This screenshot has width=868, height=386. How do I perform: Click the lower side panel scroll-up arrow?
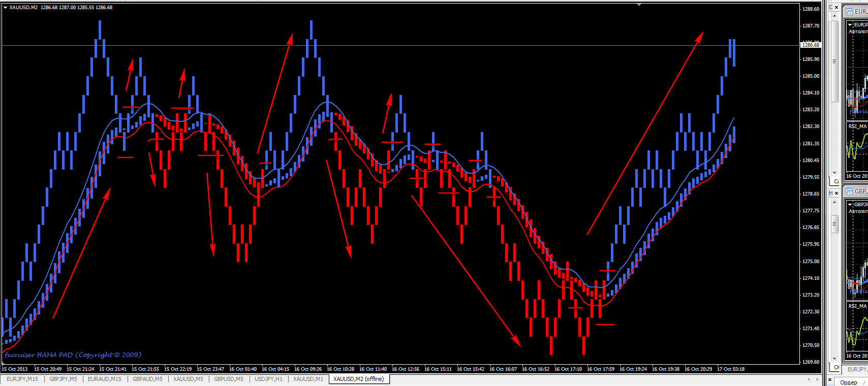click(x=834, y=202)
